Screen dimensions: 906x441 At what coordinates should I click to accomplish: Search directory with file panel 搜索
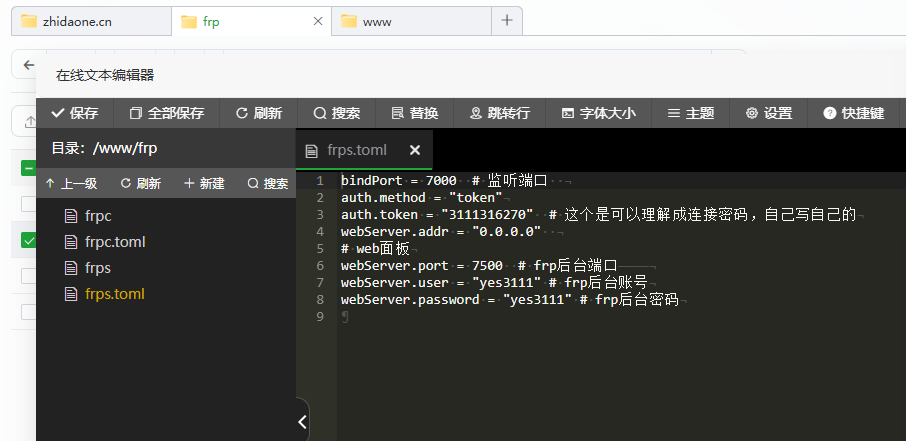268,184
